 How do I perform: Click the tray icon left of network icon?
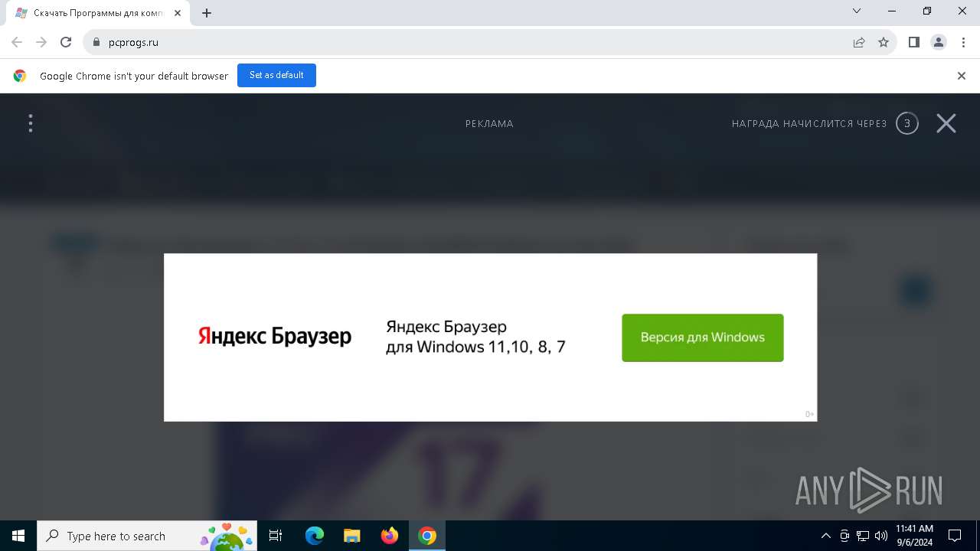pyautogui.click(x=844, y=536)
